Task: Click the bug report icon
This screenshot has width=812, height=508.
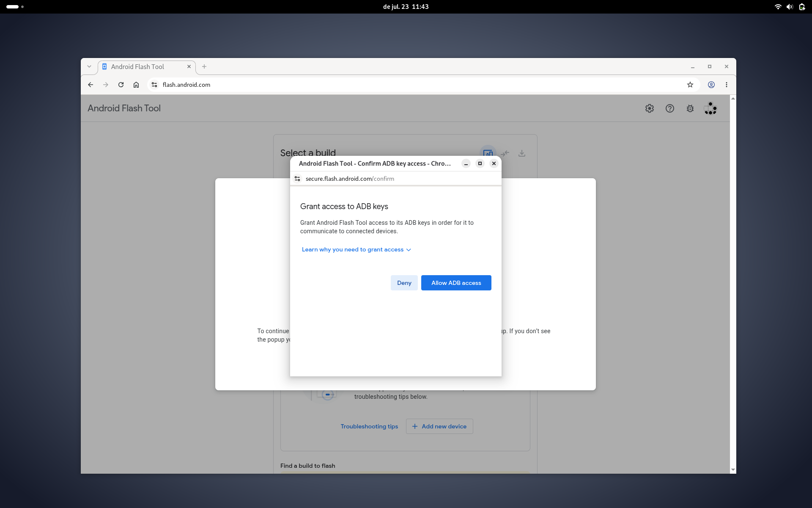Action: click(690, 108)
